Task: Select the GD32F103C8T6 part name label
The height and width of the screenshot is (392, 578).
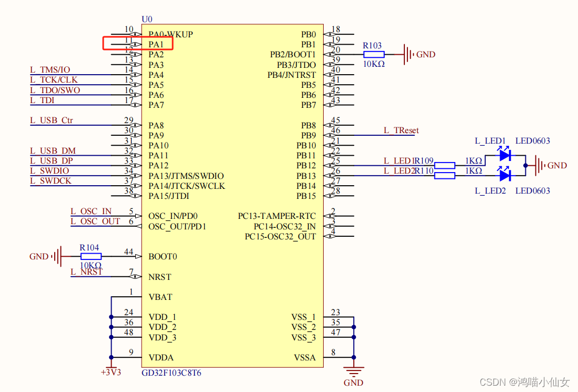Action: pos(172,373)
